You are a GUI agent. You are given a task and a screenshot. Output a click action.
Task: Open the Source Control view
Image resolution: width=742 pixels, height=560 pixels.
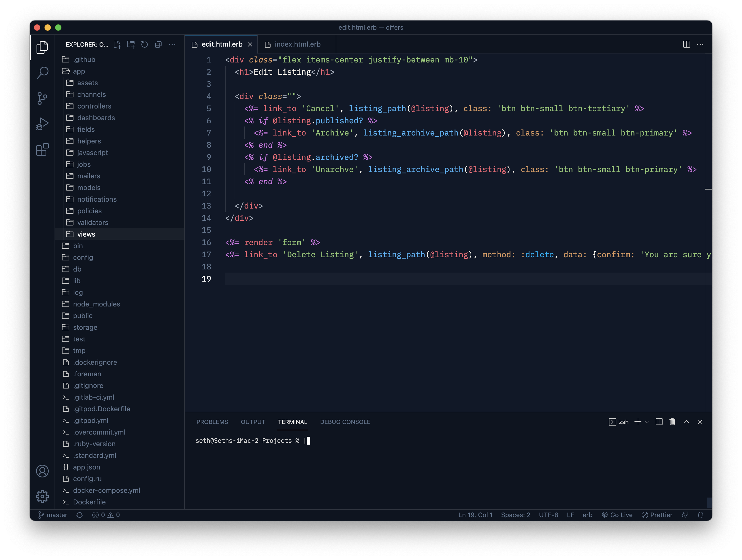(42, 98)
